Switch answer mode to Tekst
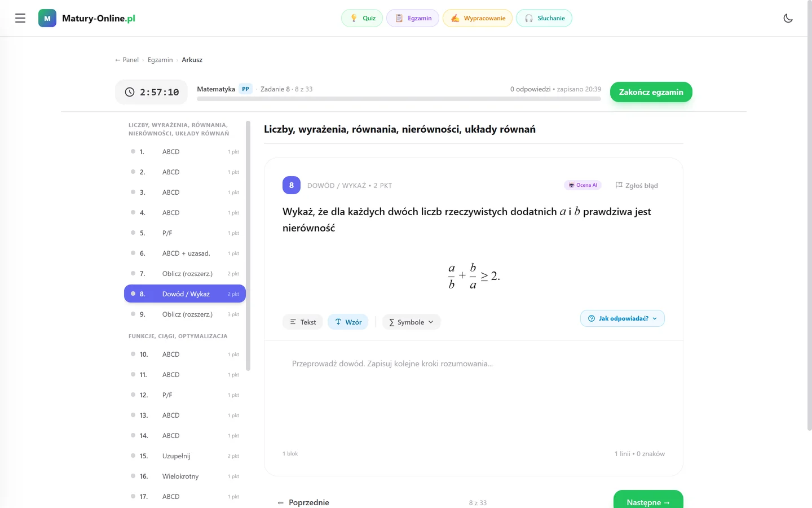The height and width of the screenshot is (508, 812). [x=303, y=322]
